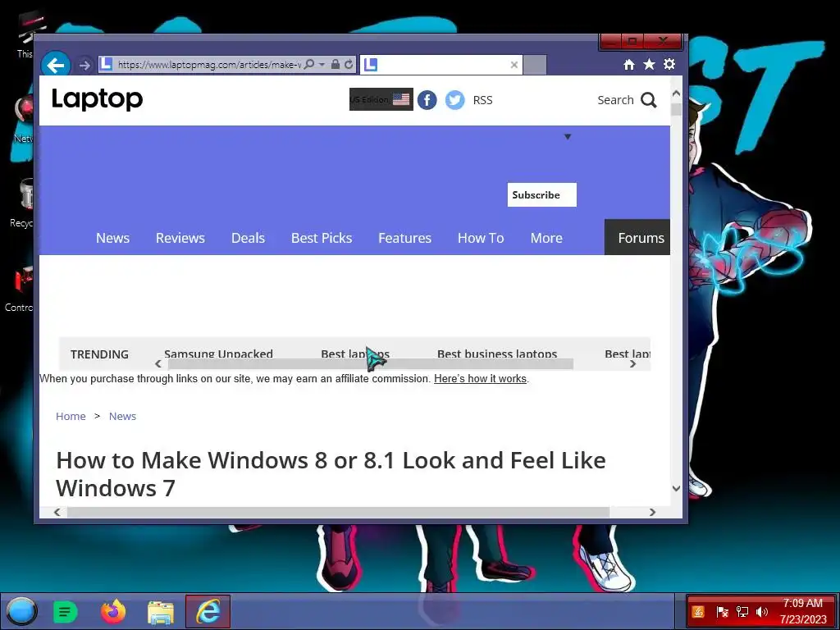
Task: Click the laptopmag.com address field
Action: [x=209, y=64]
